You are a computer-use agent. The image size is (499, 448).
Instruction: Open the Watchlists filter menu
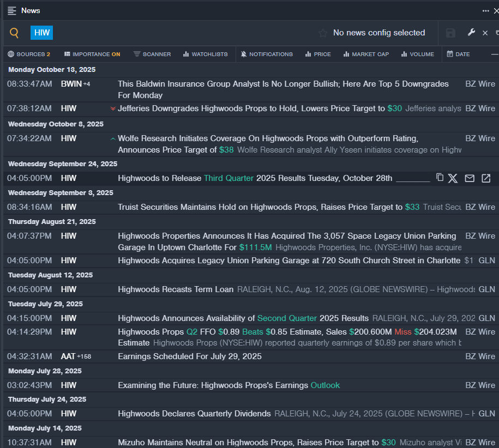pyautogui.click(x=205, y=54)
